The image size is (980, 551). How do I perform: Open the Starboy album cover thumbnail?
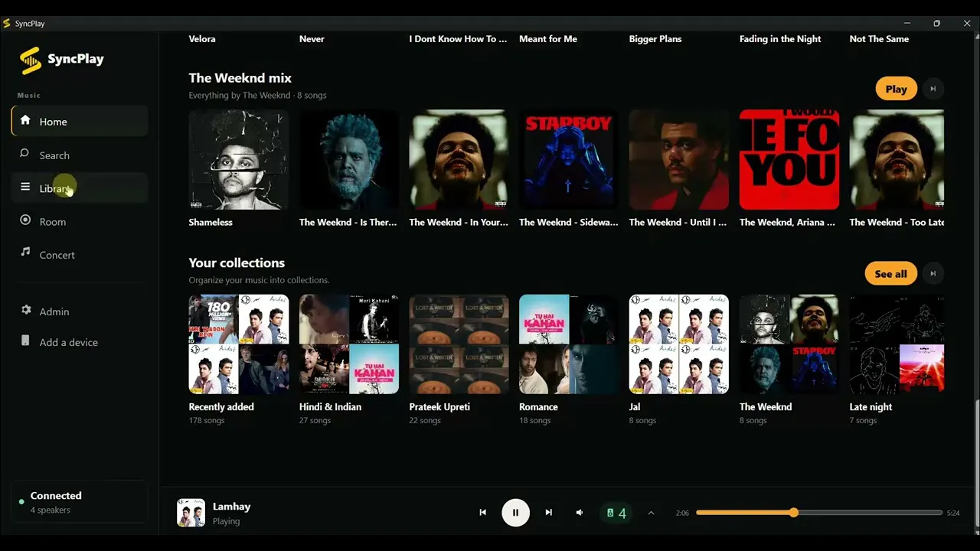pos(569,160)
